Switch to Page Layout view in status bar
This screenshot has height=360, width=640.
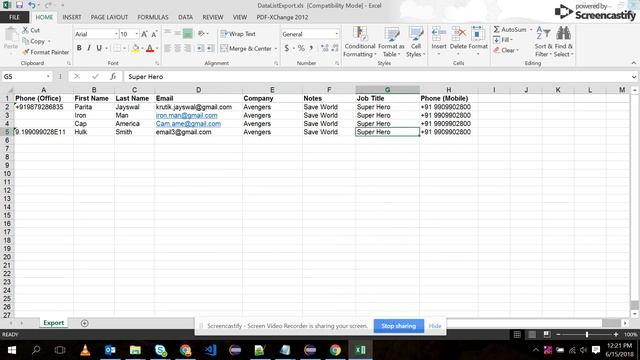click(x=532, y=335)
